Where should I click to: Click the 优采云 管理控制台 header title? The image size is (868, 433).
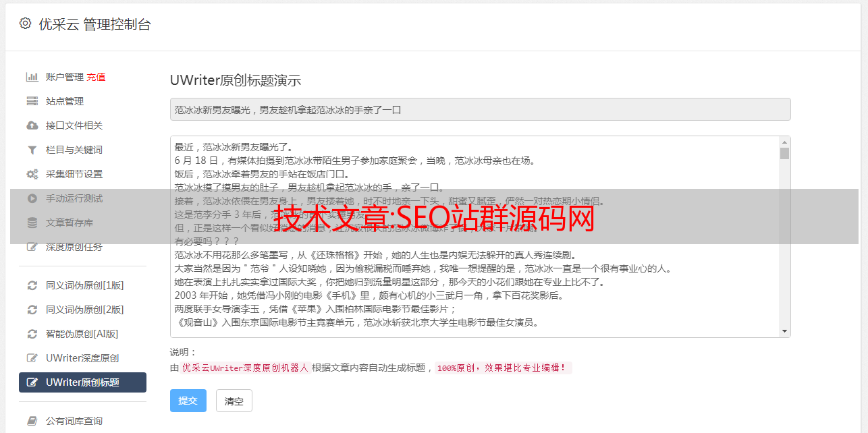tap(95, 24)
